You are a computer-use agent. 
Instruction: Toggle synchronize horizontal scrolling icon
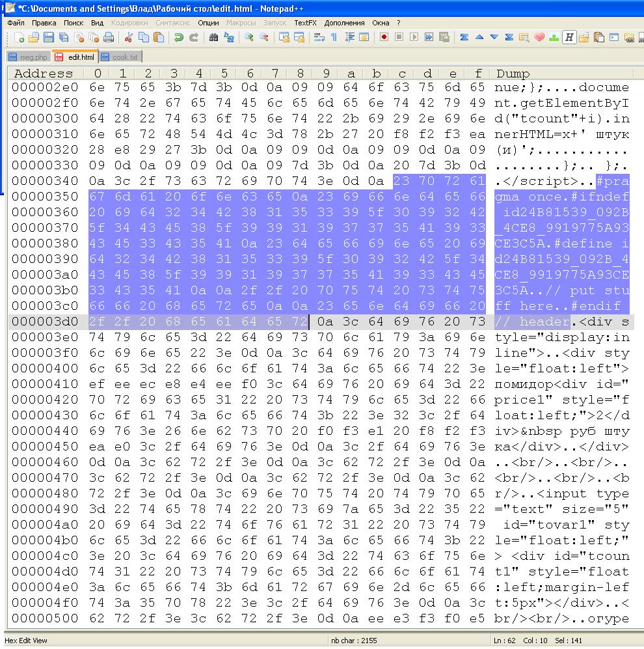(x=299, y=38)
